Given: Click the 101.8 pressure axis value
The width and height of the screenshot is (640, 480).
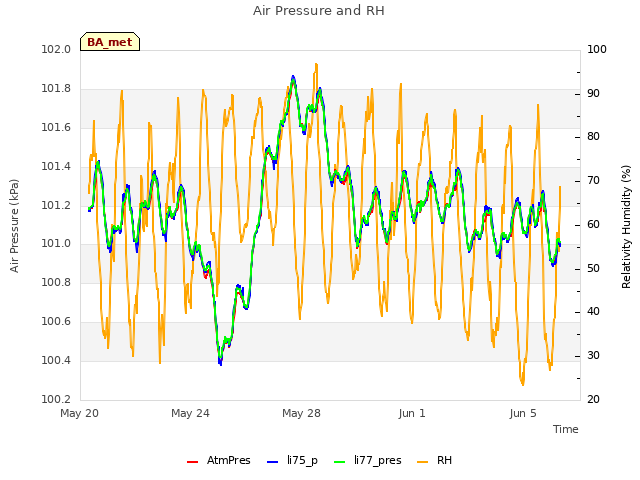Looking at the screenshot, I should click(x=56, y=89).
